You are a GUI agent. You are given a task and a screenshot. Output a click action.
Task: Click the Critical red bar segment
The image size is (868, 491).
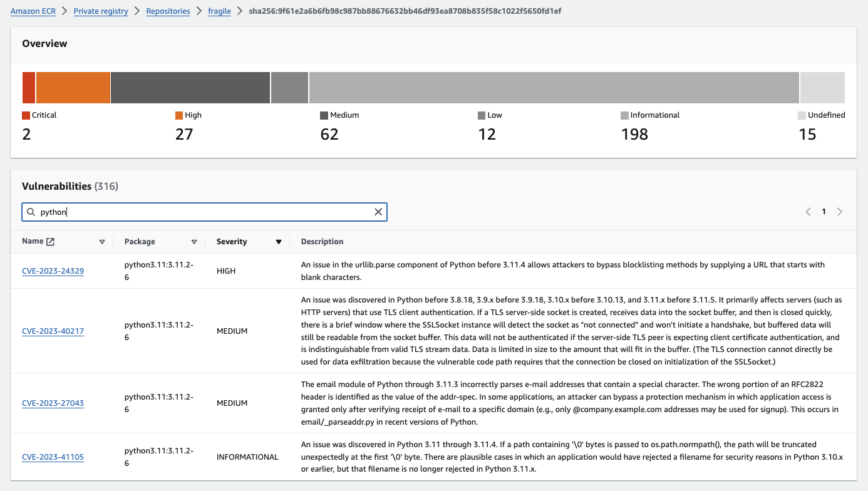(29, 88)
